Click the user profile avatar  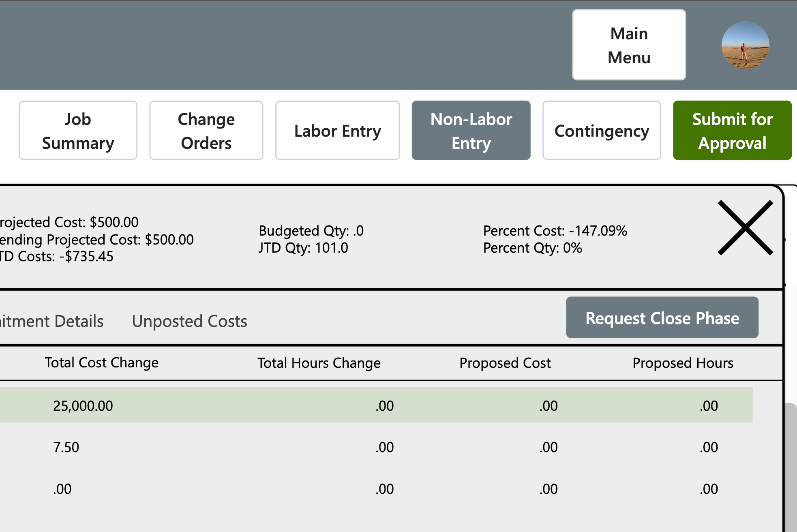tap(745, 45)
